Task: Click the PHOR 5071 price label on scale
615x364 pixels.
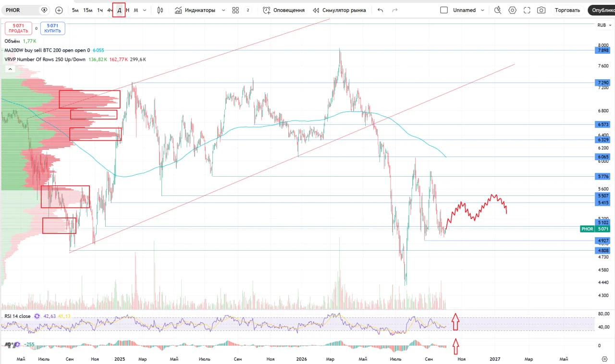Action: [596, 229]
